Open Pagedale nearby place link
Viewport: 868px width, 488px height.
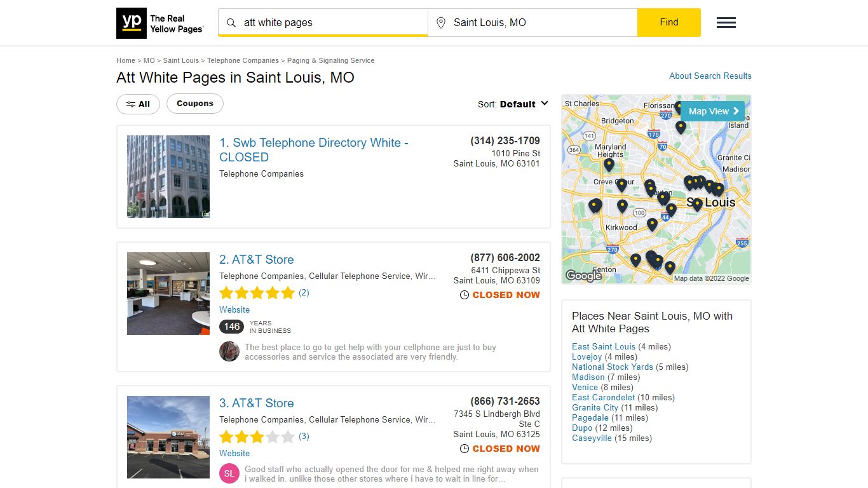(590, 417)
